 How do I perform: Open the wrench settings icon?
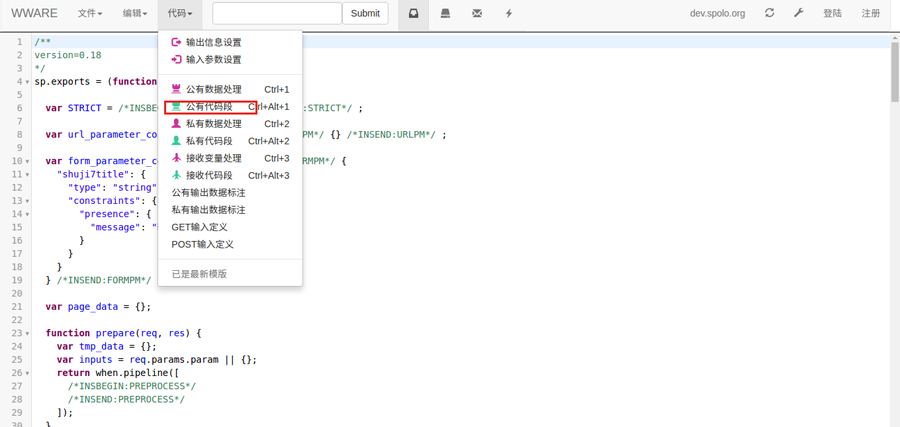point(798,13)
